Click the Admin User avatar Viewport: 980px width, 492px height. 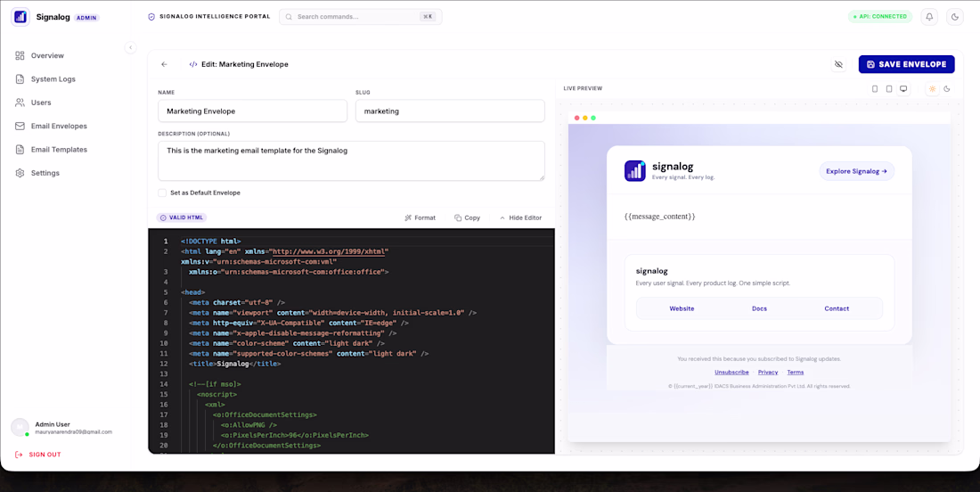(x=20, y=427)
